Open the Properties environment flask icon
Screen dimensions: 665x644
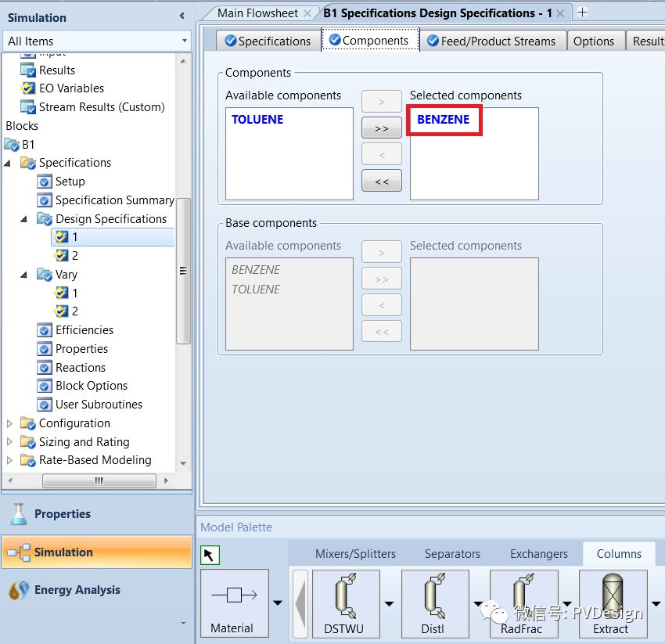18,514
